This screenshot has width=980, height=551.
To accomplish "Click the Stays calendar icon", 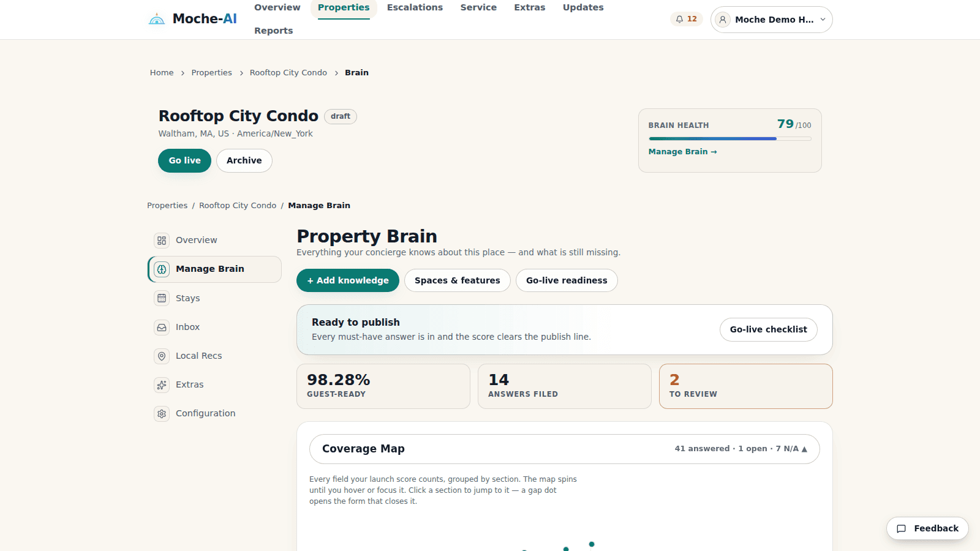I will [x=162, y=298].
